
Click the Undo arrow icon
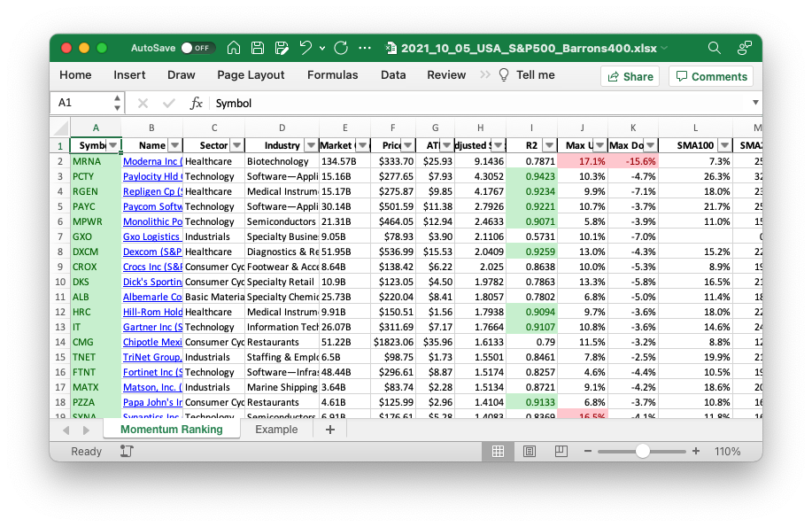coord(305,48)
